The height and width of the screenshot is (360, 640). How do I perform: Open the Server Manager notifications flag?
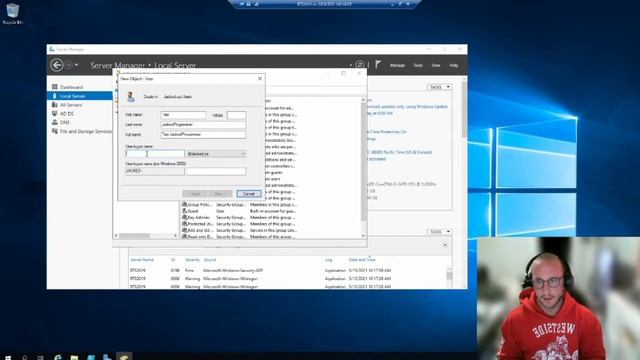378,64
